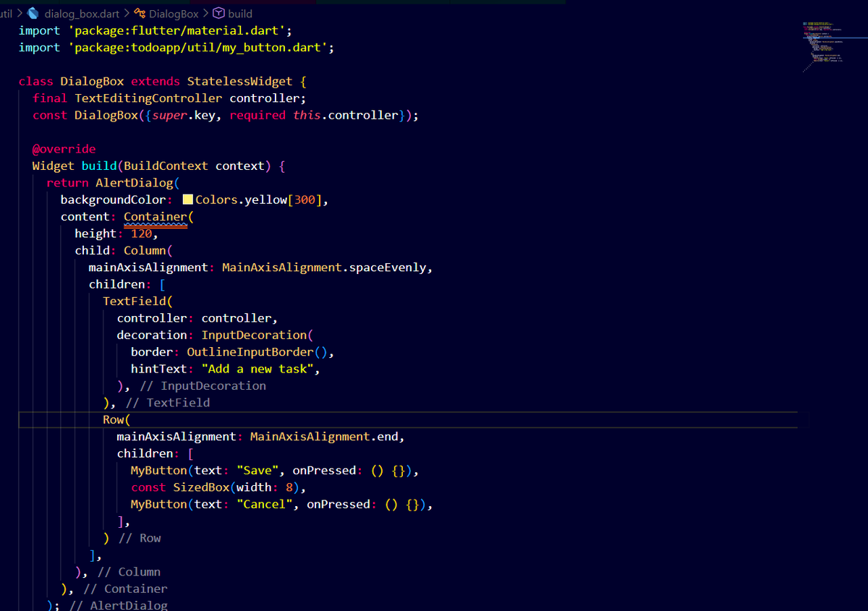Click the MainAxisAlignment.end value
868x611 pixels.
[324, 437]
